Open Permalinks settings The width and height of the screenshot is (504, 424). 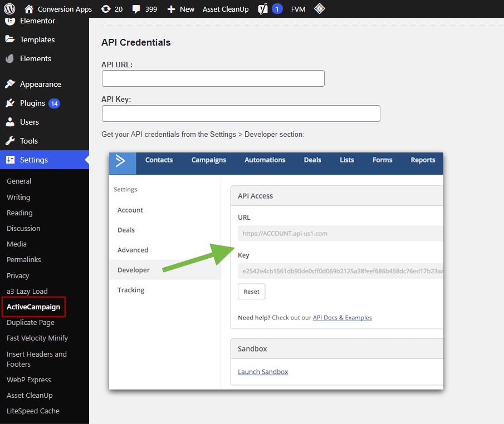pyautogui.click(x=24, y=259)
